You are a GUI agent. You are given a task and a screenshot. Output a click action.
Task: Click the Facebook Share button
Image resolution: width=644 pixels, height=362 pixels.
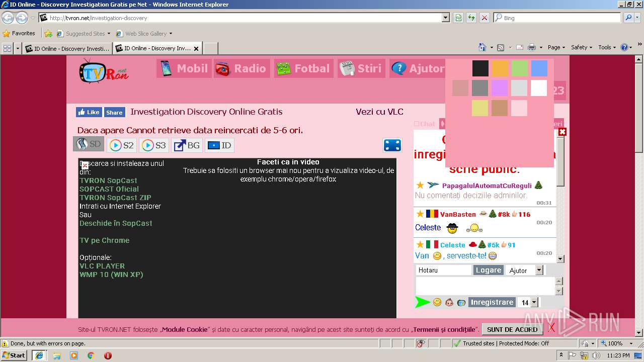[x=114, y=112]
